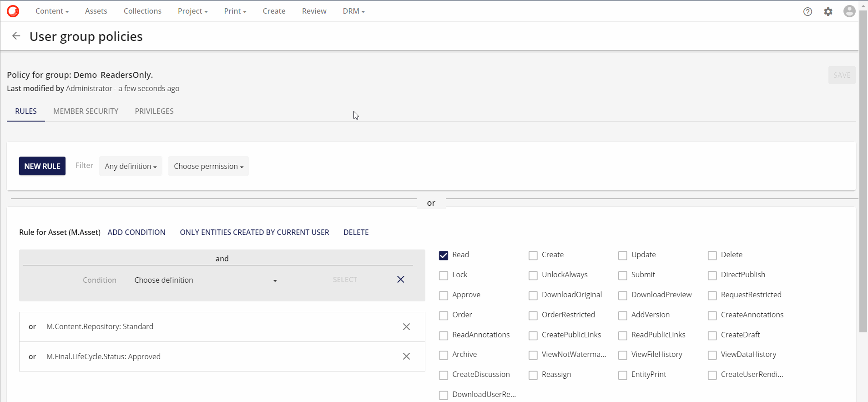Open the Content dropdown menu
868x402 pixels.
tap(52, 11)
